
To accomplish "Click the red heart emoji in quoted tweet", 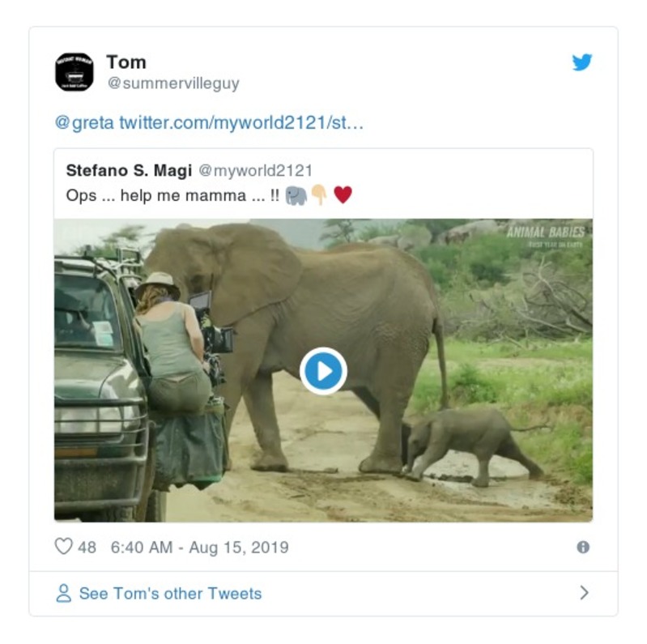I will [343, 195].
